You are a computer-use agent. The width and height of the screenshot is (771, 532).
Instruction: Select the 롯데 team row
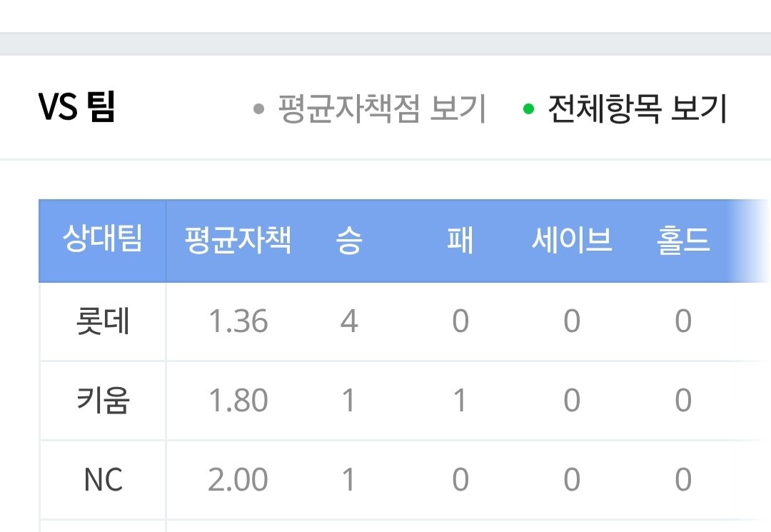(103, 321)
